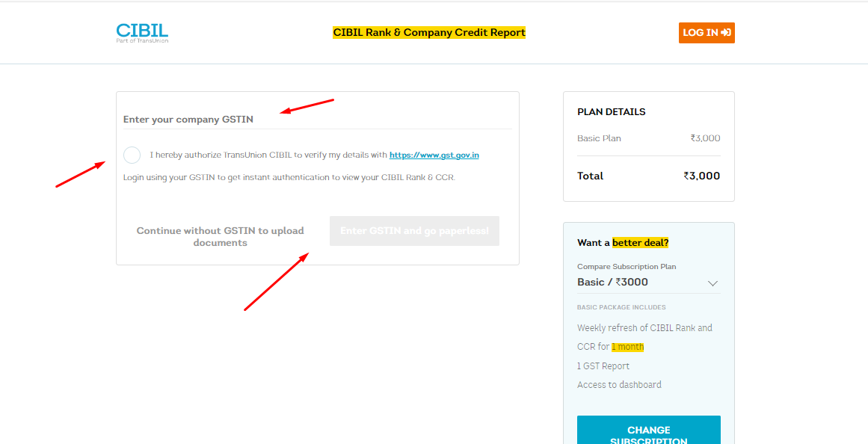This screenshot has width=868, height=444.
Task: Click the CHANGE SUBSCRIPTION button
Action: pyautogui.click(x=648, y=431)
